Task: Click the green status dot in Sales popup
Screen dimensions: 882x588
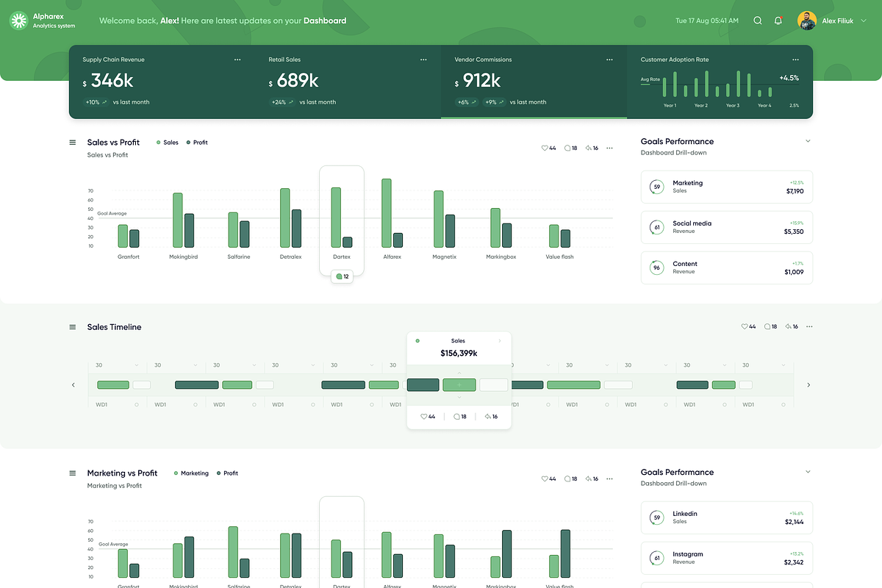Action: tap(417, 341)
